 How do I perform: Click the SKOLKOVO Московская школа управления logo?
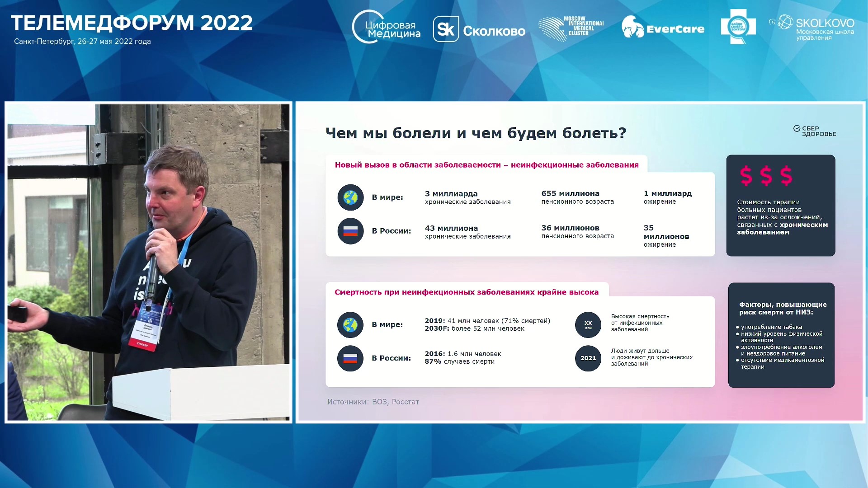(812, 28)
